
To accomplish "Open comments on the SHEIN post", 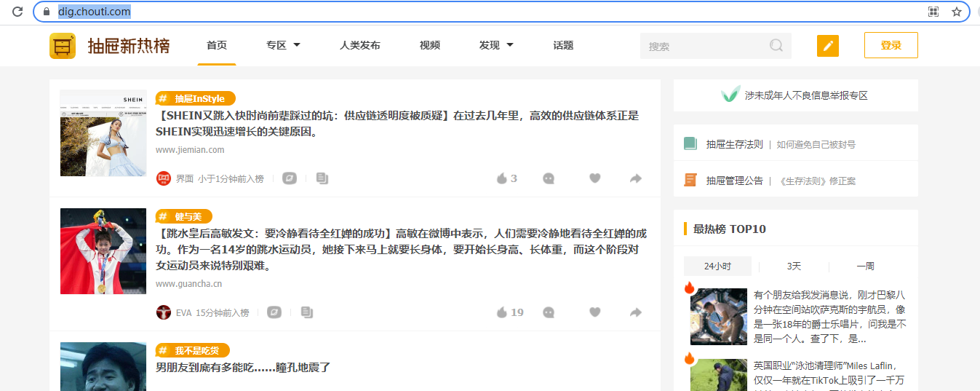I will tap(549, 178).
